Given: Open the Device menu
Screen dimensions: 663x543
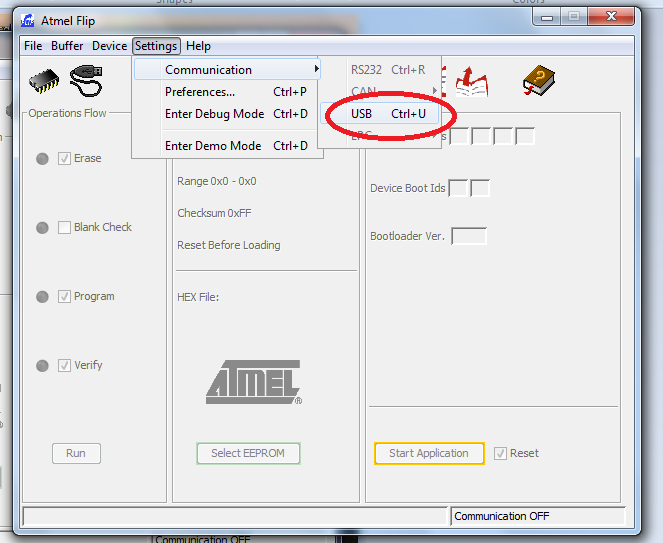Looking at the screenshot, I should click(110, 46).
